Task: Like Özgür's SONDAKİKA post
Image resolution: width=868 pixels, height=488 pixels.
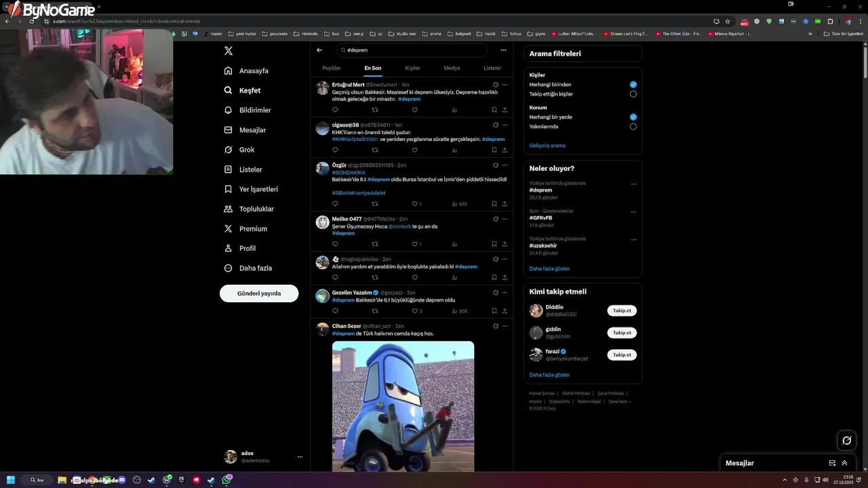Action: click(x=416, y=204)
